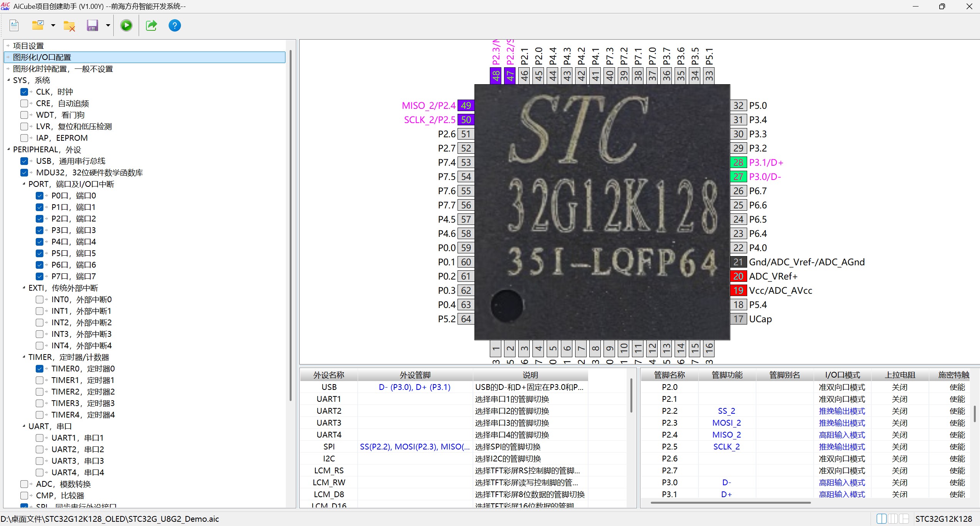Open the dropdown arrow beside save icon
980x526 pixels.
tap(108, 26)
